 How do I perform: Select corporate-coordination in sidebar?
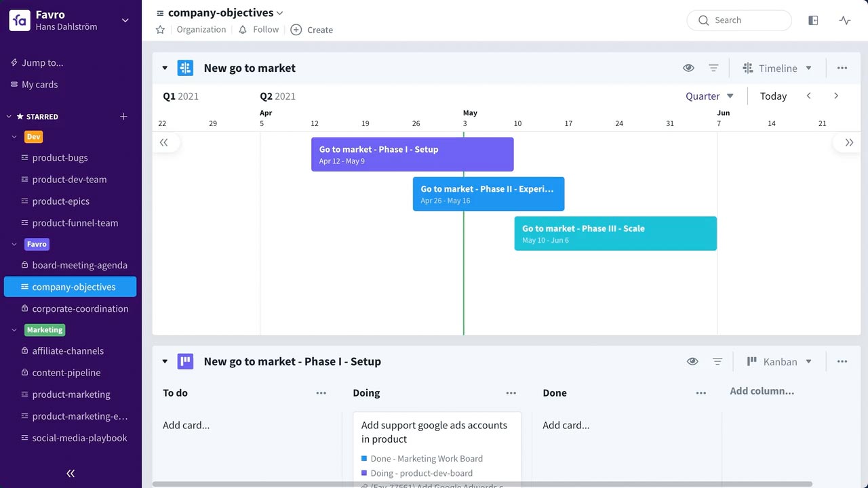pyautogui.click(x=80, y=309)
